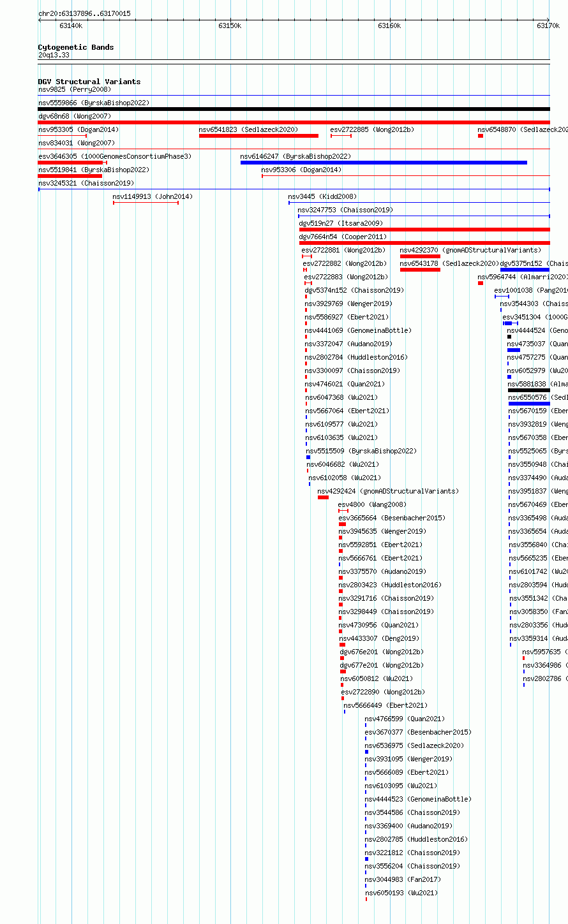Open the dgv68n68 (Wong2007) variant label

tap(74, 116)
